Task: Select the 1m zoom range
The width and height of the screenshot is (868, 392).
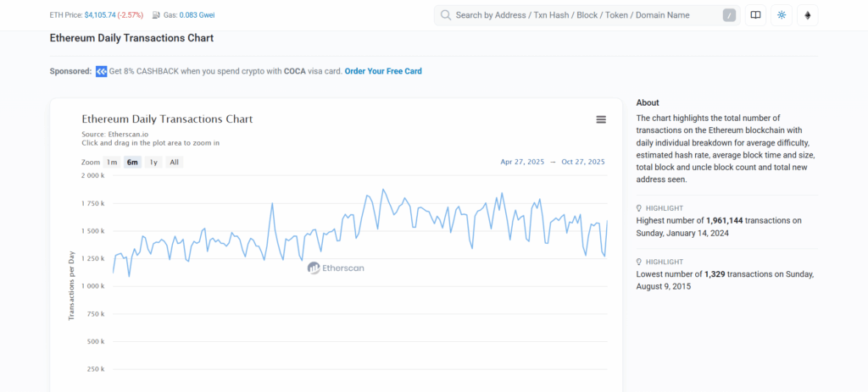Action: point(112,162)
